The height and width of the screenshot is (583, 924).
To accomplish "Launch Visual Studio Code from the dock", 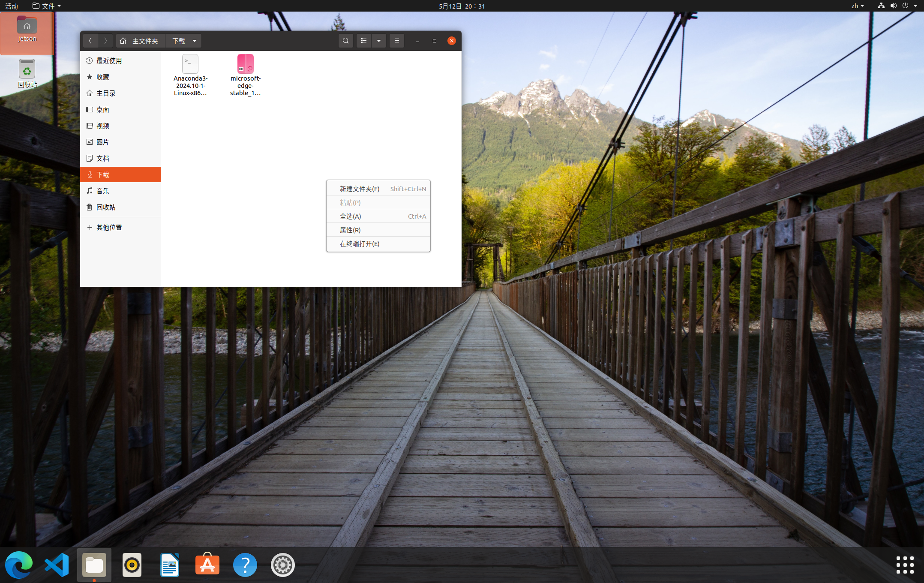I will coord(57,565).
